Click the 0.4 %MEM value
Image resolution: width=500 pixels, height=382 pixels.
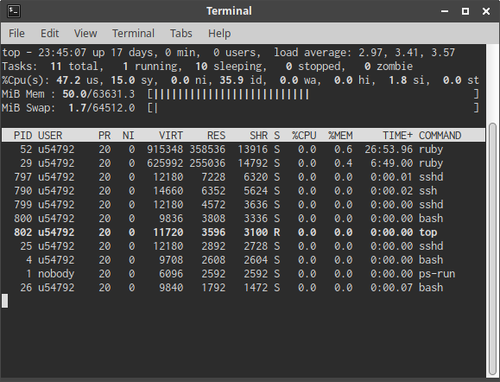(x=343, y=163)
